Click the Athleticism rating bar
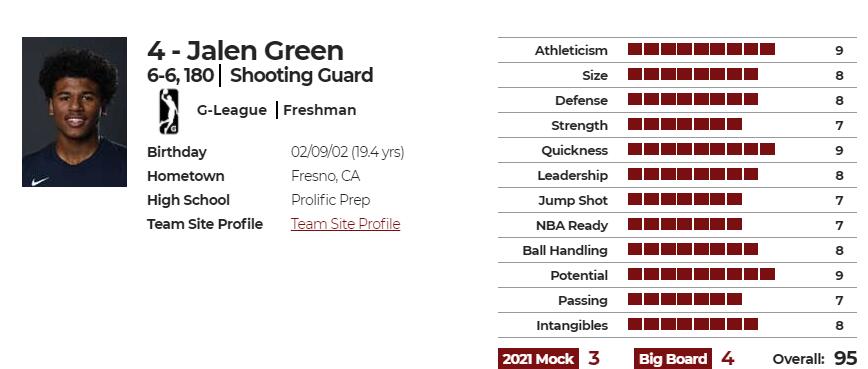This screenshot has width=868, height=369. coord(701,49)
